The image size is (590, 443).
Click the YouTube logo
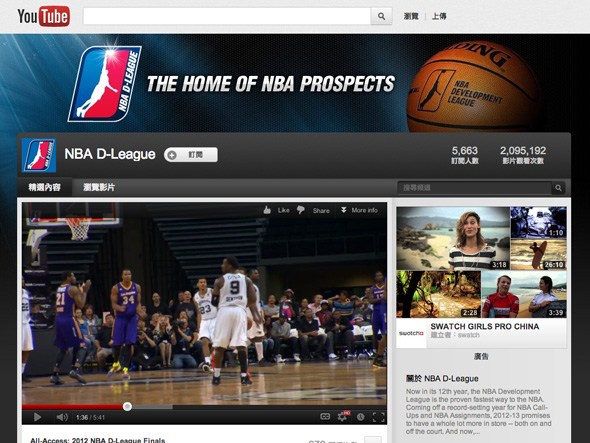click(x=43, y=16)
